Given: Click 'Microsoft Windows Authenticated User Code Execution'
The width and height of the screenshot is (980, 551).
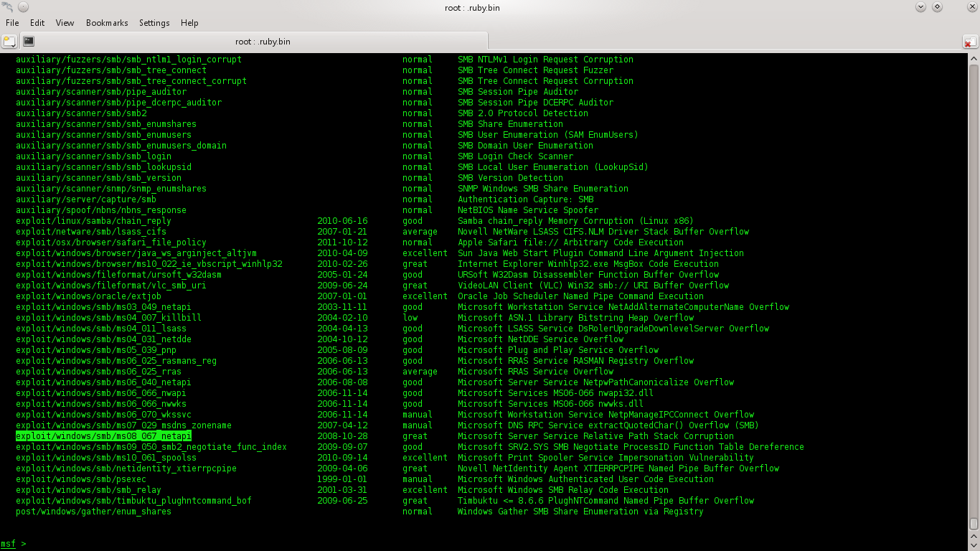Looking at the screenshot, I should tap(586, 479).
